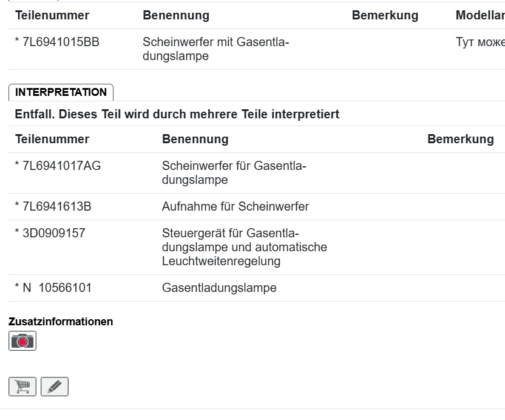The image size is (505, 420).
Task: Select part number 7L6941017AG
Action: [x=58, y=166]
